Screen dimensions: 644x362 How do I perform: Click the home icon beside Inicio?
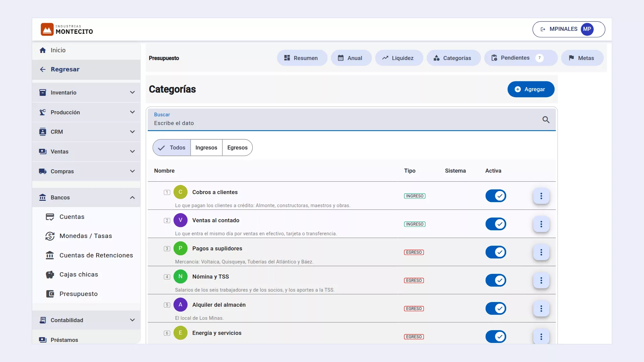pos(43,50)
